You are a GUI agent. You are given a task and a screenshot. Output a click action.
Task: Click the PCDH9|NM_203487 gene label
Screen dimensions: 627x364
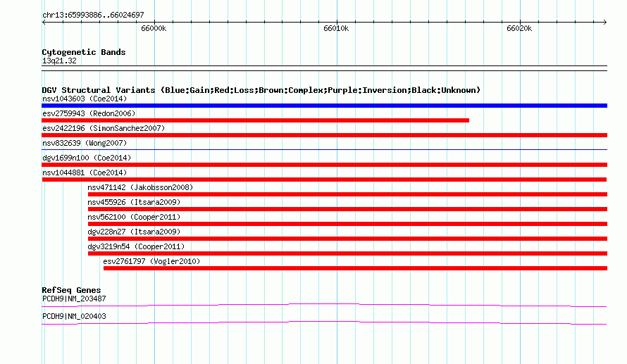click(x=74, y=299)
